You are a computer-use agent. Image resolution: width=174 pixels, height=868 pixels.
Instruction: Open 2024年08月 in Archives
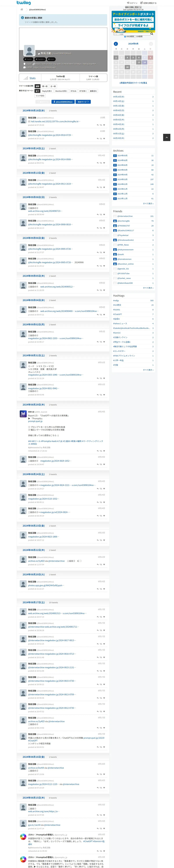tap(122, 160)
